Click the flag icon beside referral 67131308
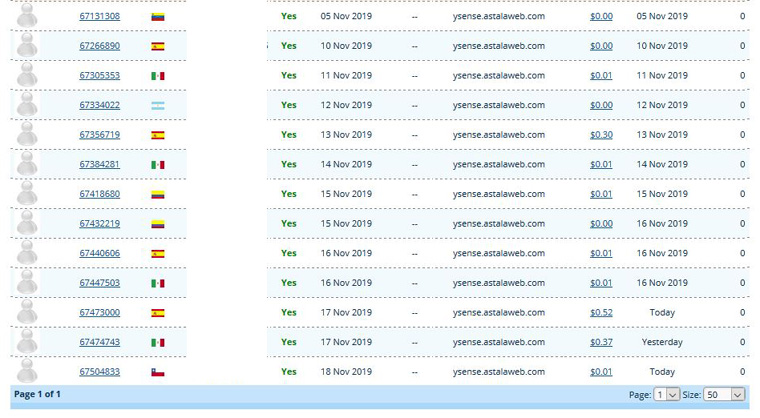The height and width of the screenshot is (418, 760). [x=157, y=17]
